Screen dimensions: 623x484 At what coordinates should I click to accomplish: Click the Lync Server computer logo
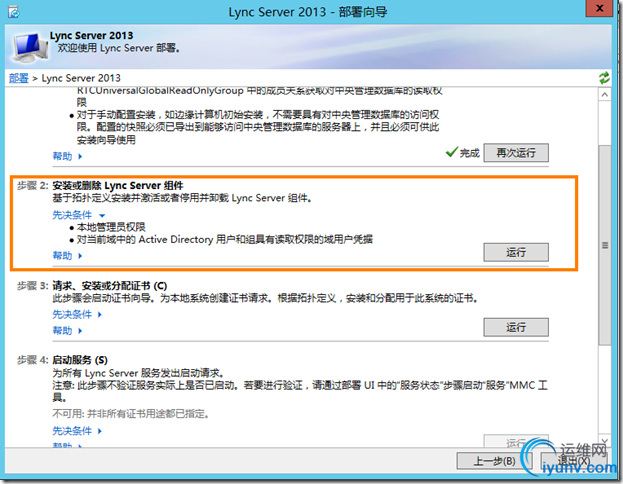point(30,47)
